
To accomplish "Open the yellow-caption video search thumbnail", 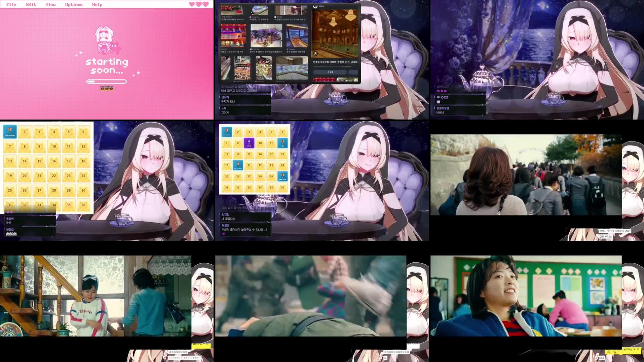I will [x=264, y=68].
